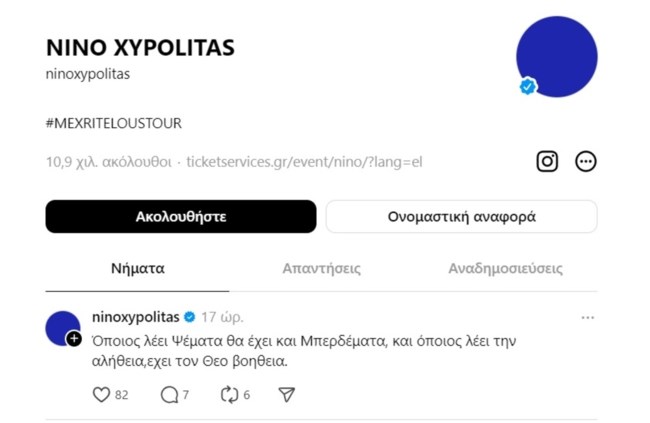Image resolution: width=650 pixels, height=423 pixels.
Task: Open replies with the comment bubble icon
Action: pos(169,395)
